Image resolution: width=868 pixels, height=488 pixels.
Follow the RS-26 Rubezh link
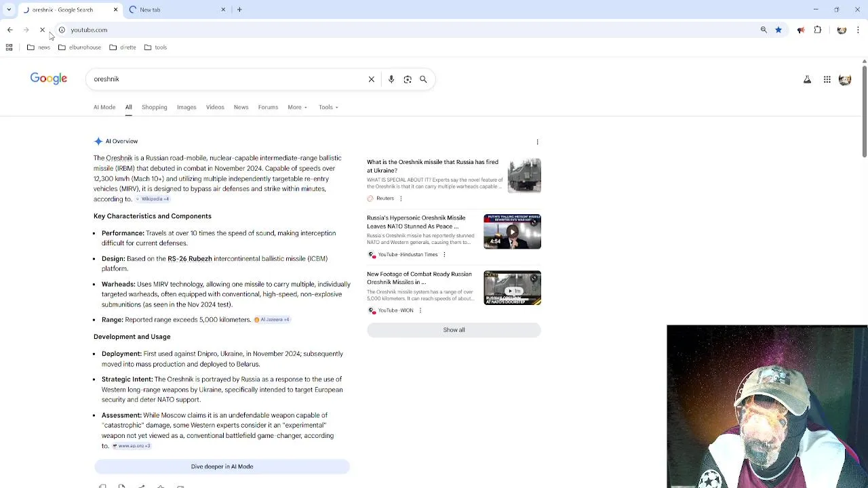(190, 259)
